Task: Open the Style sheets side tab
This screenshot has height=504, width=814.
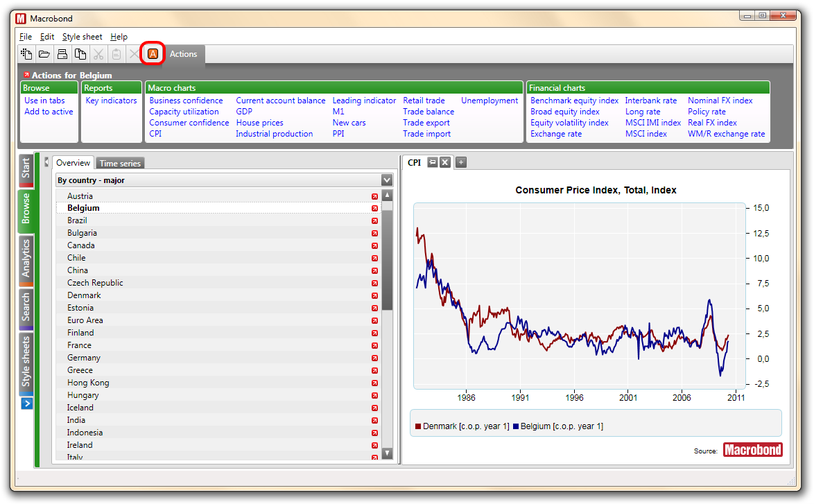Action: [x=26, y=365]
